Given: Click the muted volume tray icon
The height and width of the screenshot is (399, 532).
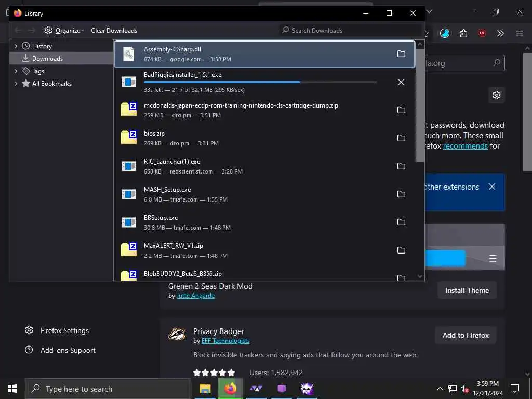Looking at the screenshot, I should [x=464, y=389].
